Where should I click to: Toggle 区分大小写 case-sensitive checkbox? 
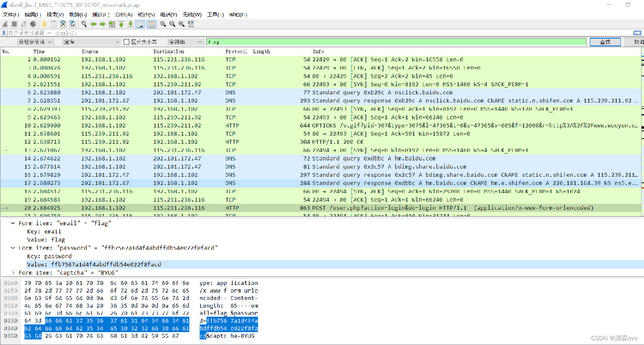(x=126, y=42)
